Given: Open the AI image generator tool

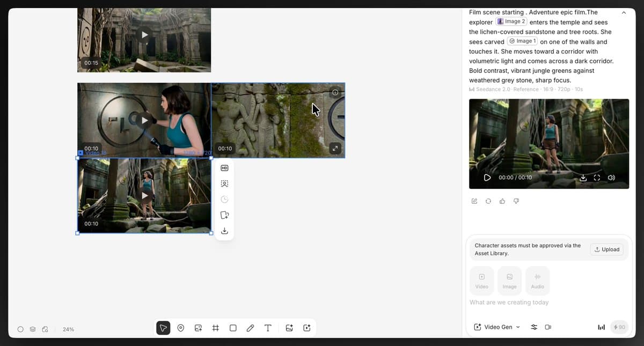Looking at the screenshot, I should point(289,328).
